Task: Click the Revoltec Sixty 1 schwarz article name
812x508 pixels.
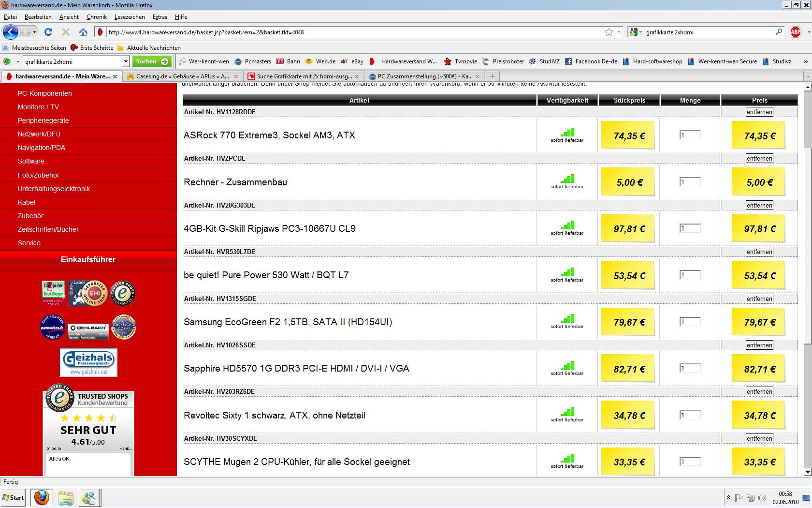Action: [275, 415]
